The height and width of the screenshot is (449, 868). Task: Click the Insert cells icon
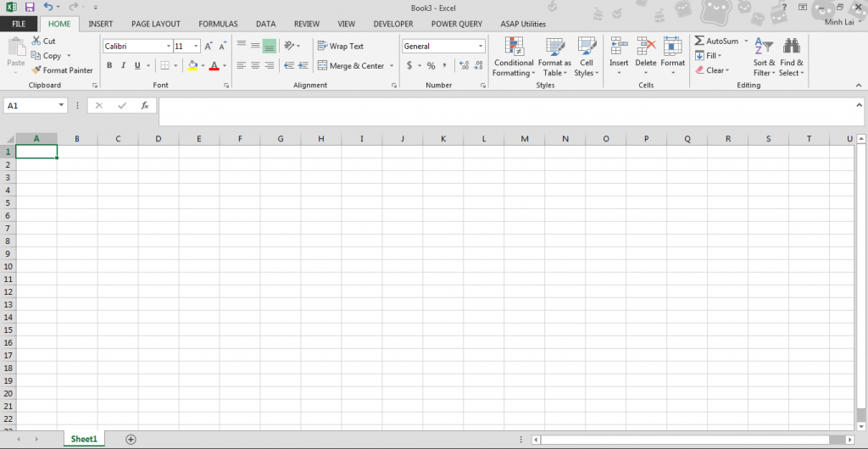tap(619, 47)
